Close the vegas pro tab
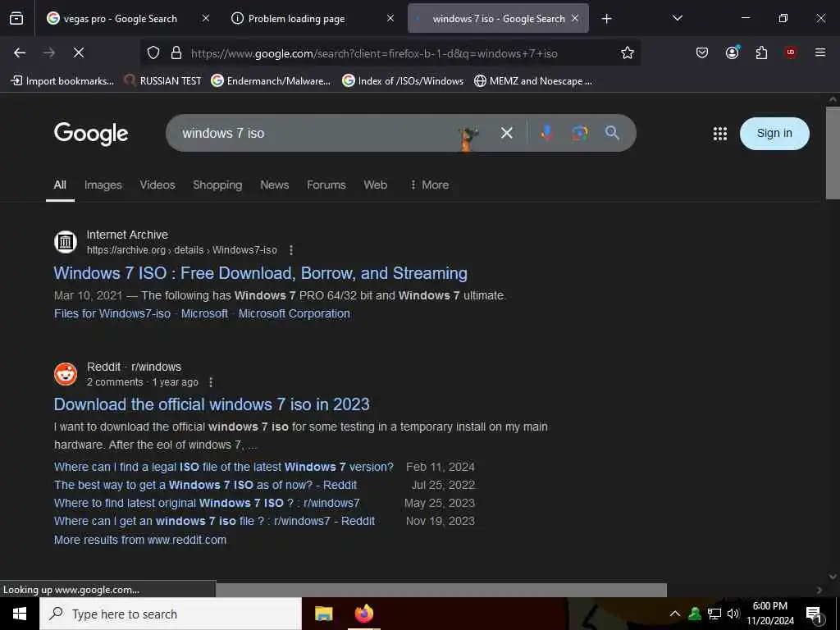840x630 pixels. (206, 18)
